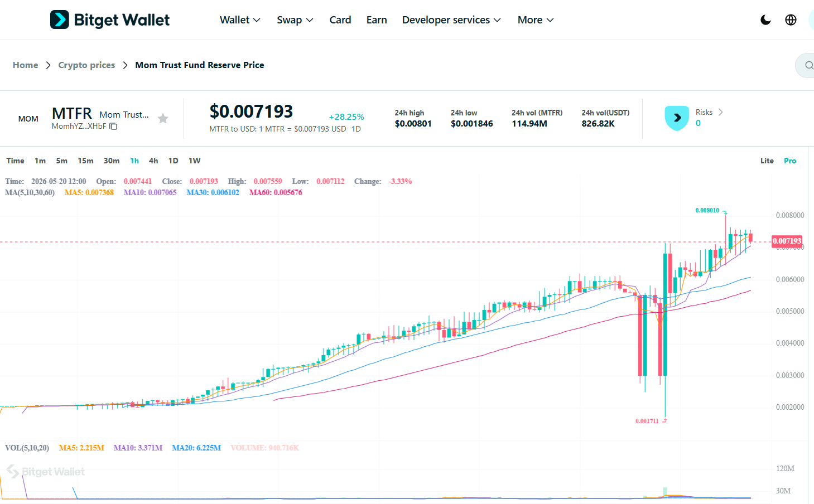Select the 1m chart interval
The width and height of the screenshot is (814, 504).
[x=40, y=161]
